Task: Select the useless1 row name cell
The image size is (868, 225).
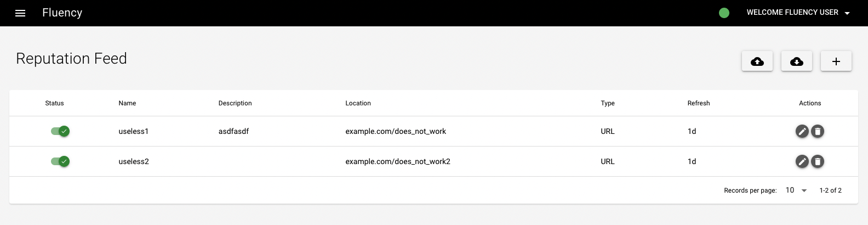Action: point(134,131)
